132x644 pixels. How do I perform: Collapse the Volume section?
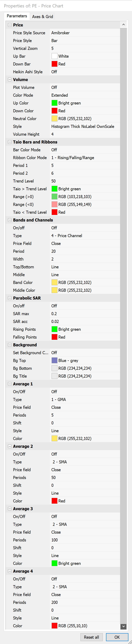click(10, 80)
